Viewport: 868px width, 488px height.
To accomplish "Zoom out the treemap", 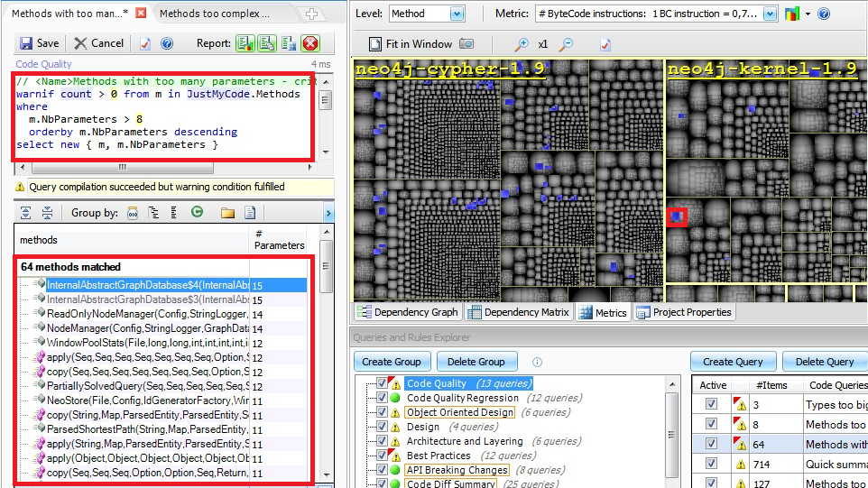I will pos(566,44).
